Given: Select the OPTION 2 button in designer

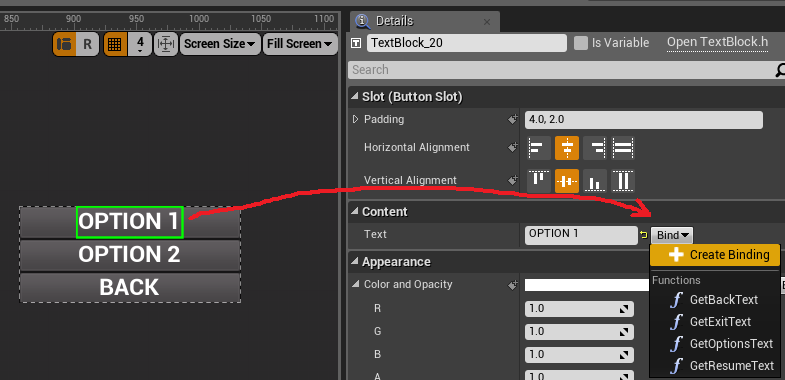Looking at the screenshot, I should pyautogui.click(x=130, y=255).
